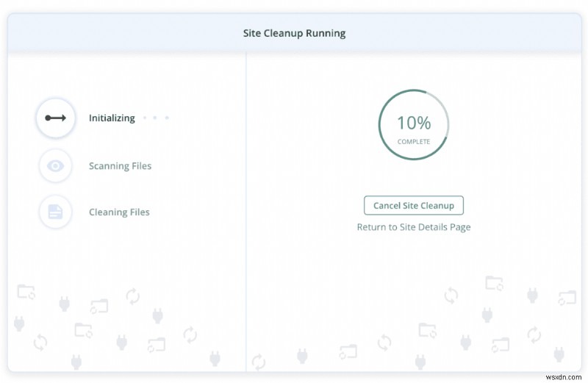Click the Scanning Files eye icon

[x=56, y=166]
